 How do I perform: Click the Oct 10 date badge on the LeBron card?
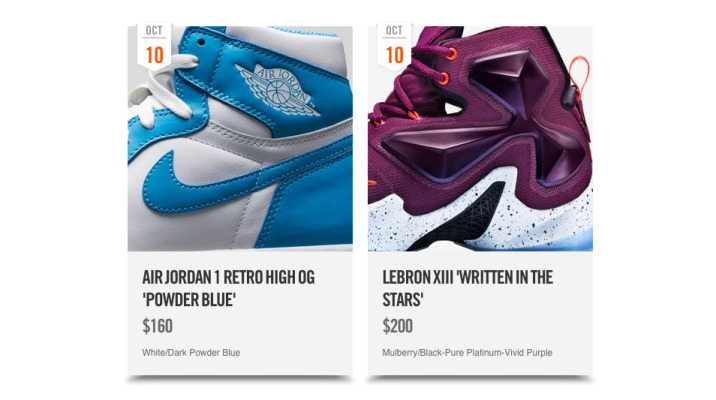click(x=395, y=46)
